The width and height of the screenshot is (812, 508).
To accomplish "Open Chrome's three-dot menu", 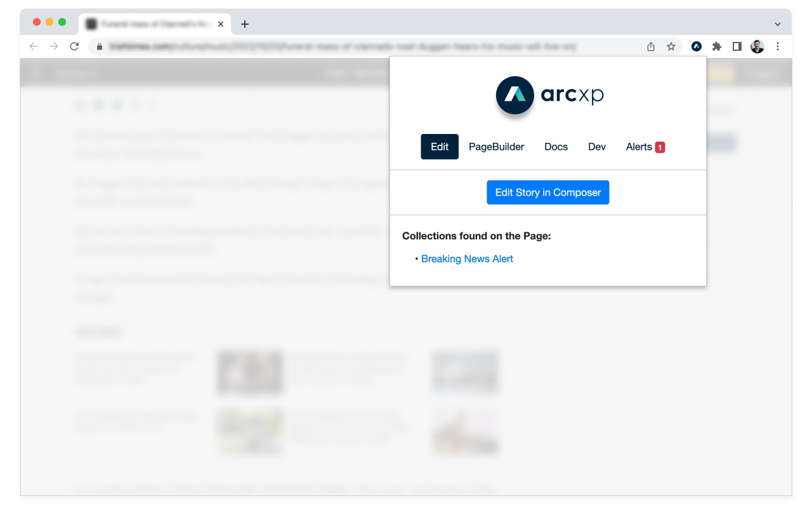I will 778,46.
